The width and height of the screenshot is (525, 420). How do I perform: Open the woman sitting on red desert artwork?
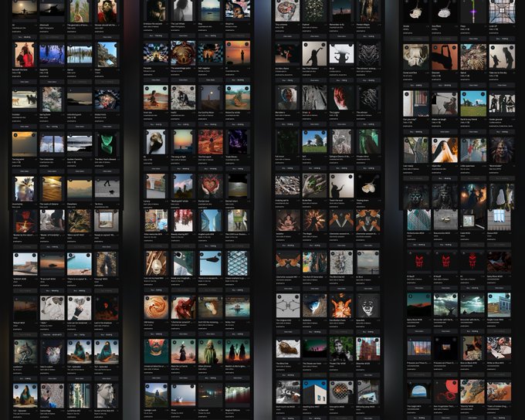click(x=156, y=97)
